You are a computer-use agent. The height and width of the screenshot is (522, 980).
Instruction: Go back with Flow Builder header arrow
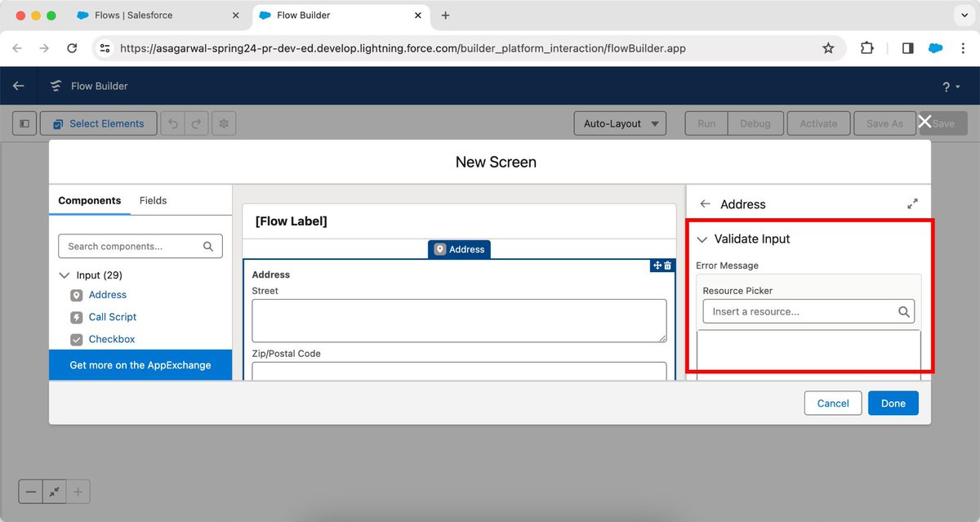tap(19, 86)
